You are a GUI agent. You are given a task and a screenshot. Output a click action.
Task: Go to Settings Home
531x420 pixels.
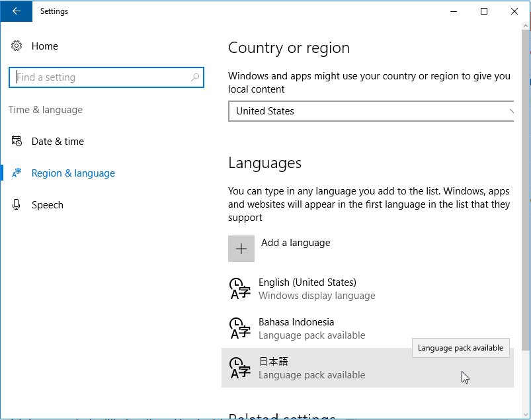pyautogui.click(x=45, y=46)
